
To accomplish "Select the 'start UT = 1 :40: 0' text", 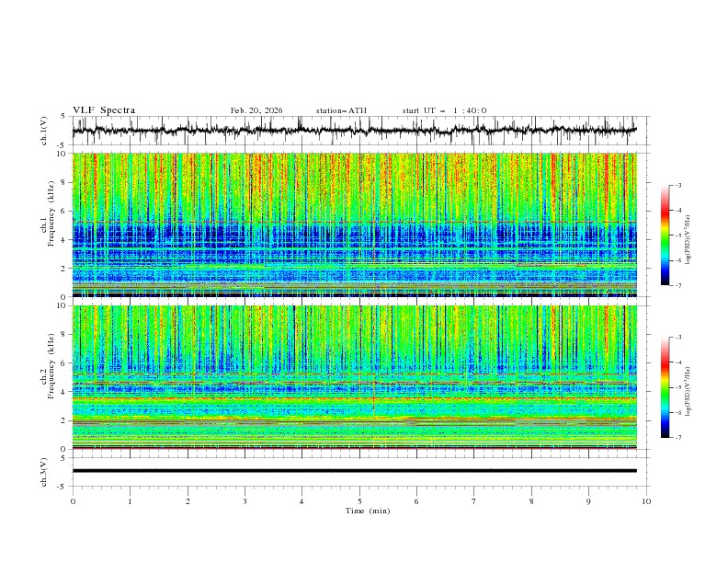I will click(x=444, y=110).
